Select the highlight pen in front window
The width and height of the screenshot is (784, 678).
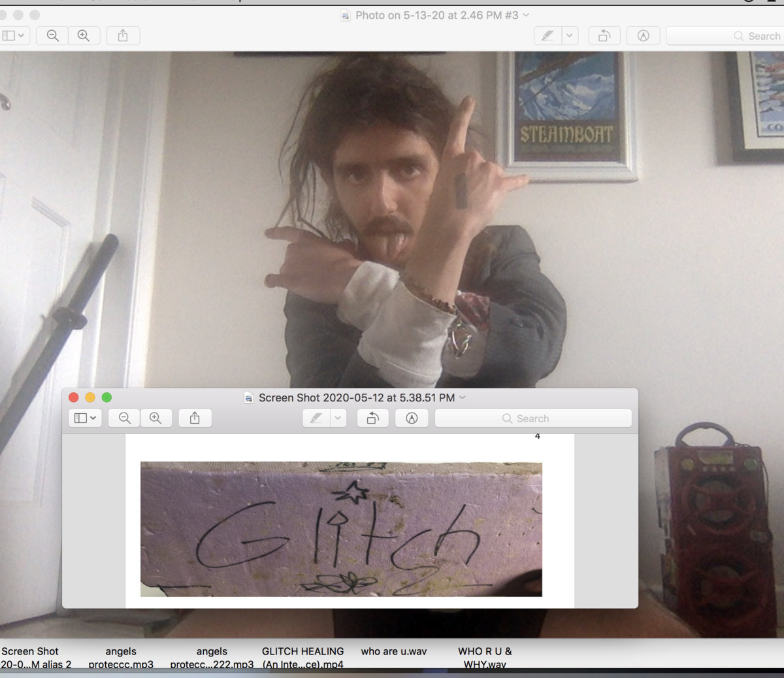click(x=317, y=418)
